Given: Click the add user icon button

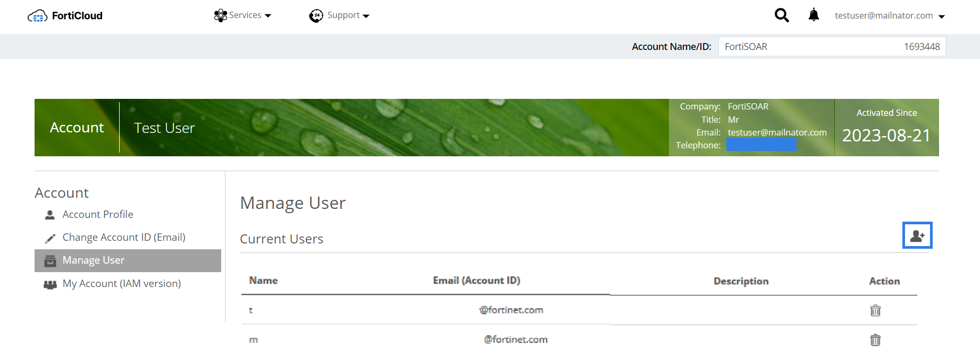Looking at the screenshot, I should (917, 235).
